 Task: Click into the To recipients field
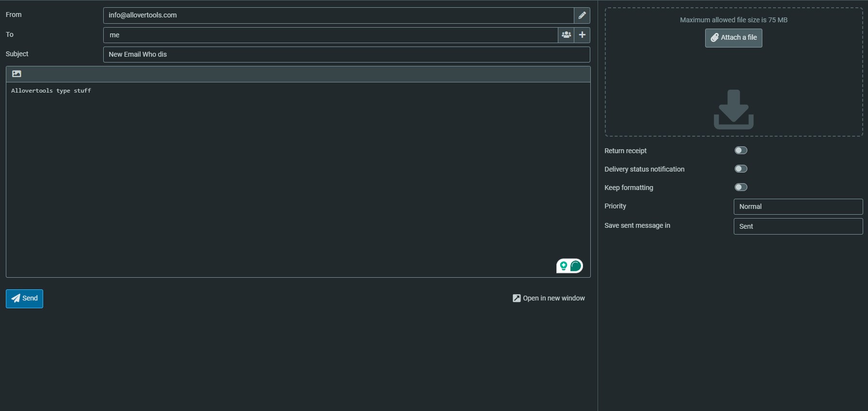(x=331, y=35)
